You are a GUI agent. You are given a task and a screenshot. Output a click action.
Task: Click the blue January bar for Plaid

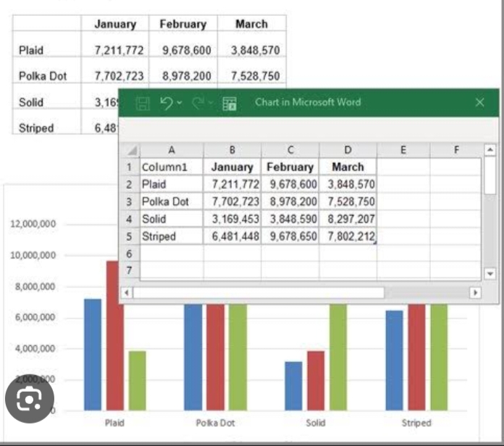click(x=93, y=353)
